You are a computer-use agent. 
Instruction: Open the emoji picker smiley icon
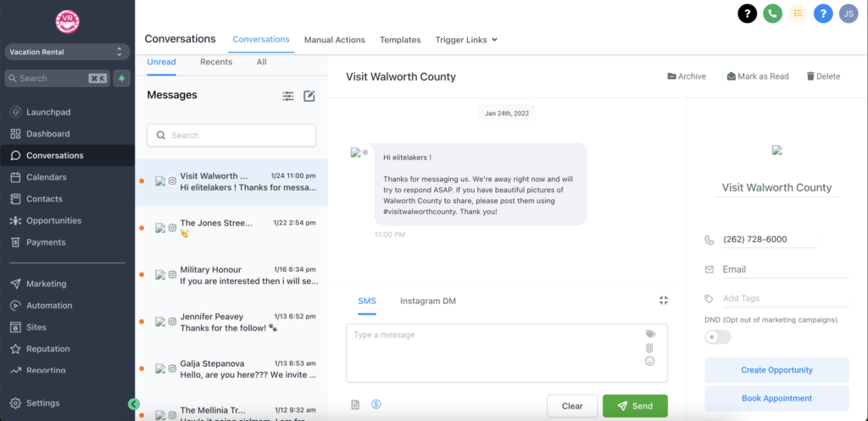[650, 361]
